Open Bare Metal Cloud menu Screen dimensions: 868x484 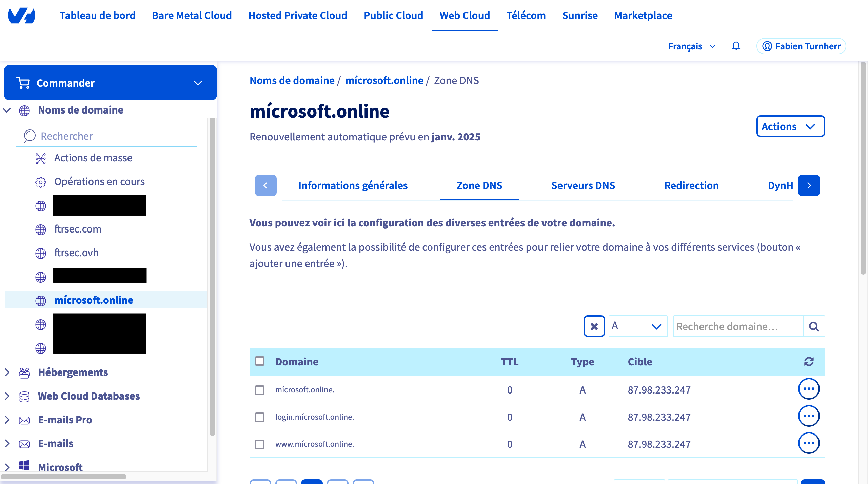[x=192, y=16]
